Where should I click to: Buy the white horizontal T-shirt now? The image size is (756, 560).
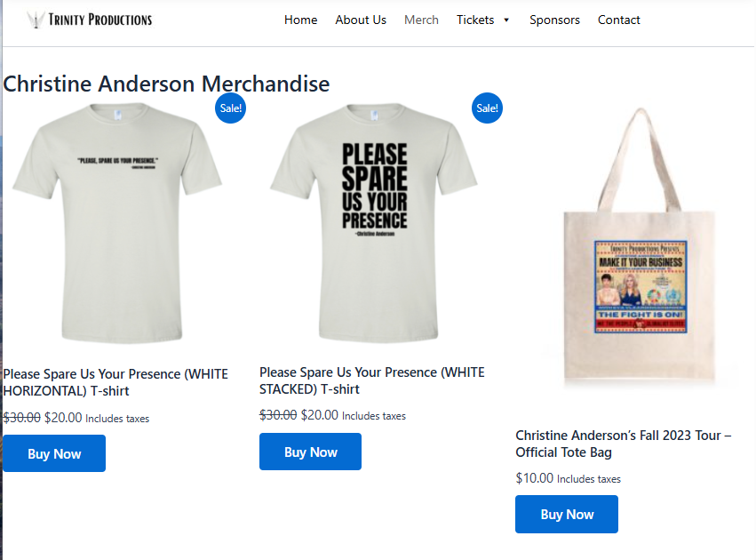coord(54,453)
